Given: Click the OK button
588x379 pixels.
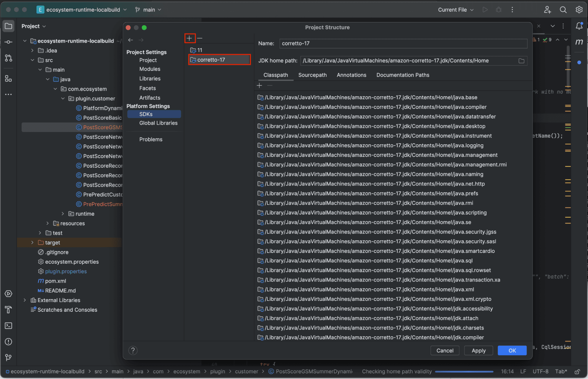Looking at the screenshot, I should 512,351.
